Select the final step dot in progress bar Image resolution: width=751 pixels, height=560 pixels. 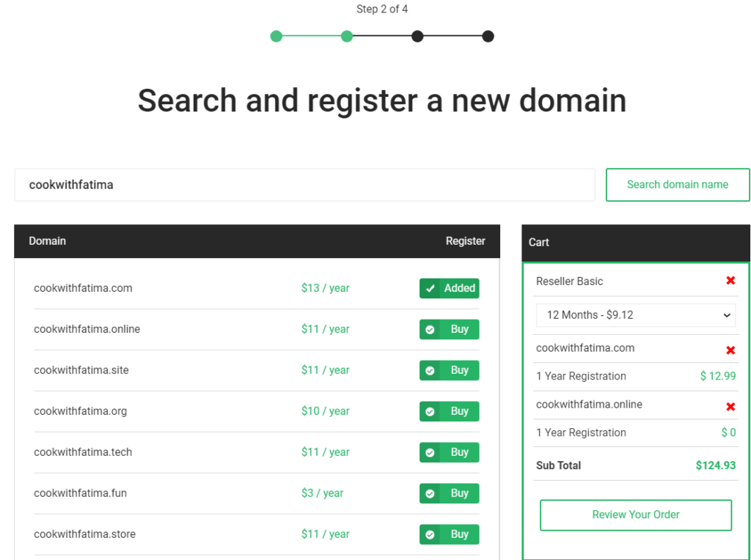(488, 35)
